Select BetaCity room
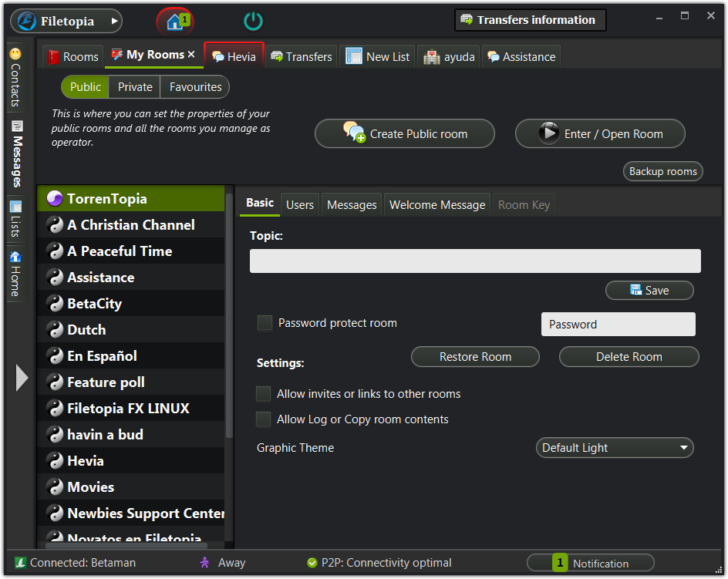 pyautogui.click(x=131, y=303)
